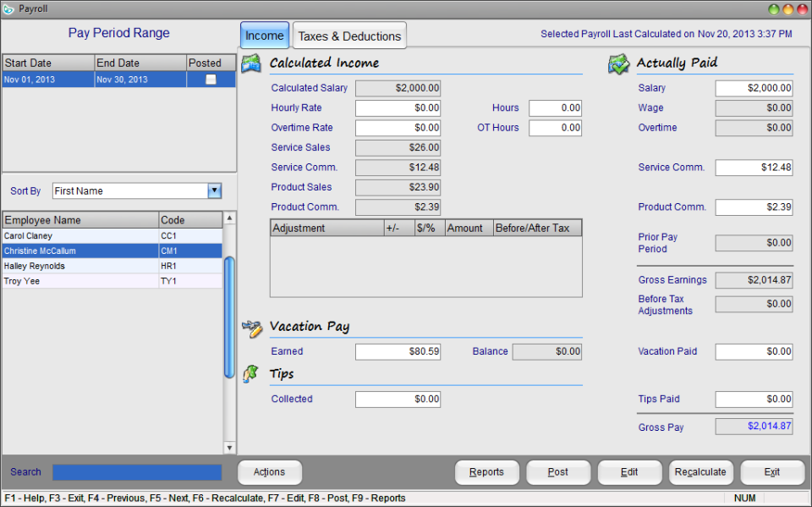Open the Reports button

[487, 472]
